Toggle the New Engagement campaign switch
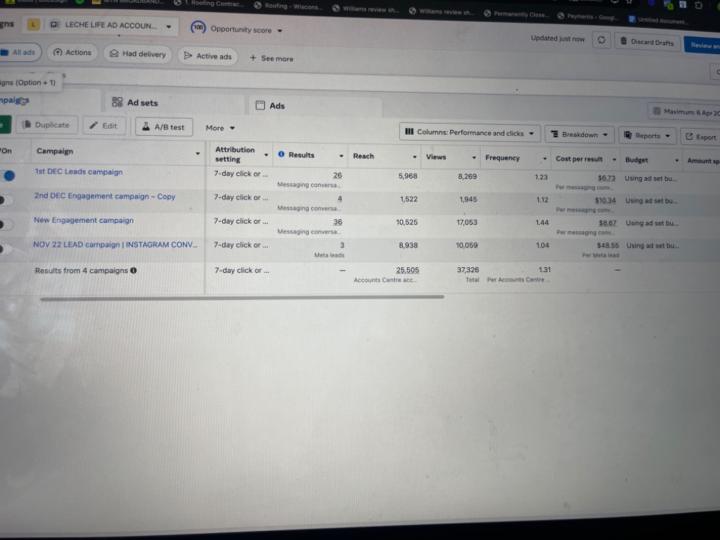The image size is (720, 540). (x=6, y=224)
